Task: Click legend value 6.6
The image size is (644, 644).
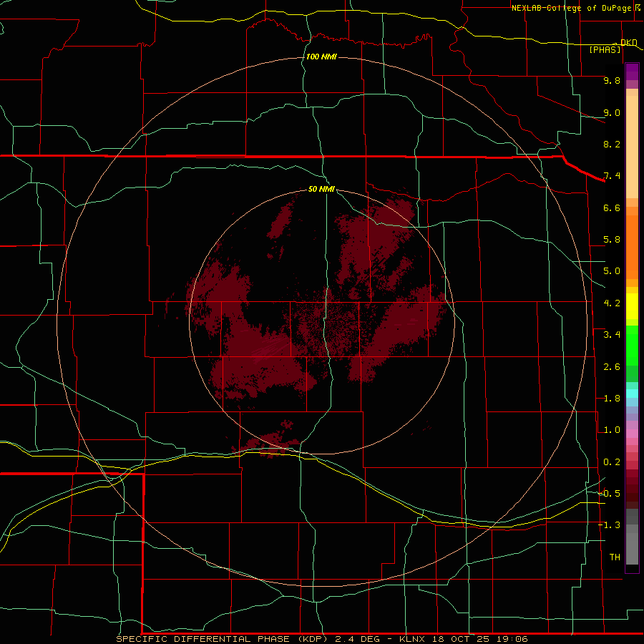Action: point(612,208)
